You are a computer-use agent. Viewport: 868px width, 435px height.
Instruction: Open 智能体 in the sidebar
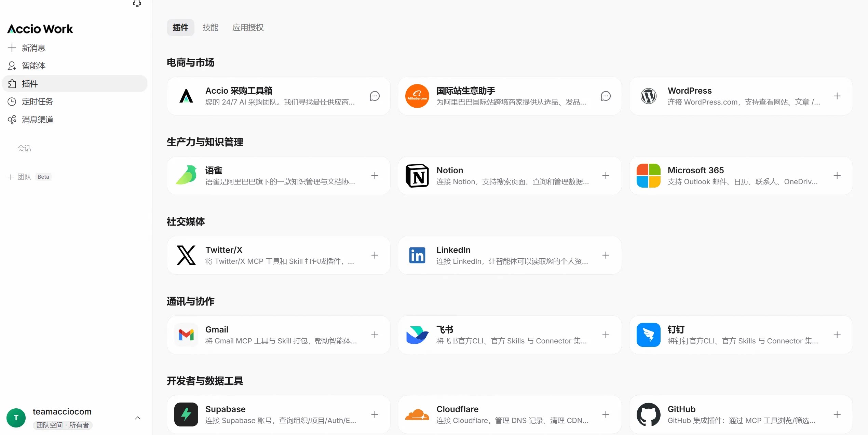click(74, 66)
